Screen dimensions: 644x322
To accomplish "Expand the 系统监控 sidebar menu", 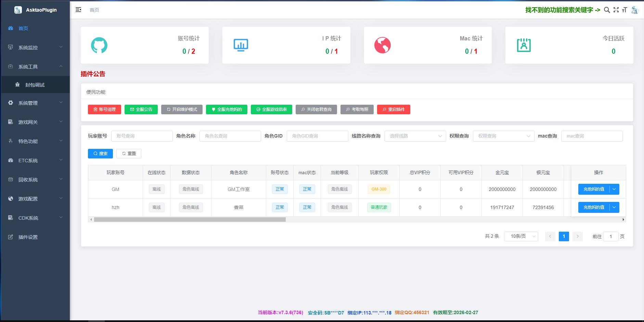I will pyautogui.click(x=35, y=48).
